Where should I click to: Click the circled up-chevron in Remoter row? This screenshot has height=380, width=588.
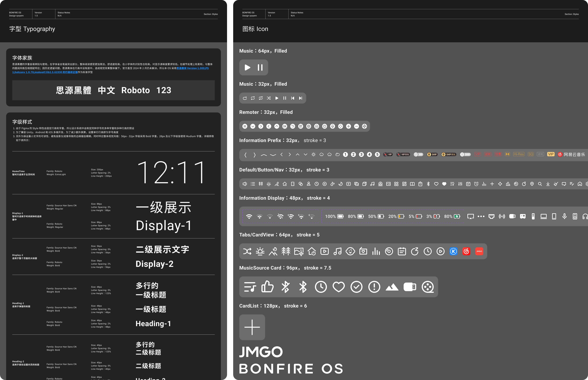(277, 126)
